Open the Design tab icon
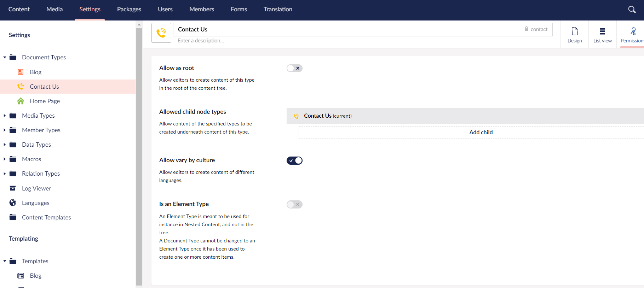This screenshot has height=288, width=644. [x=575, y=31]
